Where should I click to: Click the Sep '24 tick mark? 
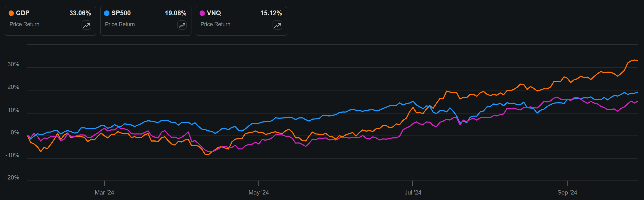coord(567,184)
